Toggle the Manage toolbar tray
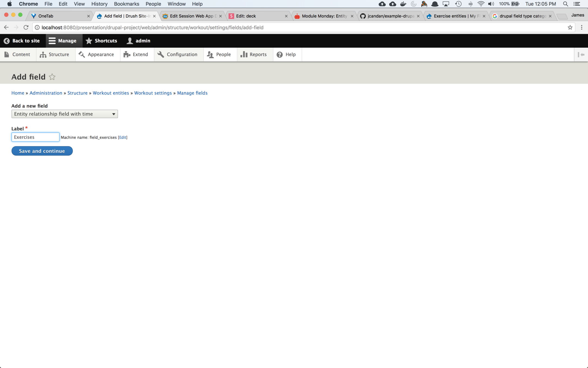This screenshot has width=588, height=368. coord(63,41)
